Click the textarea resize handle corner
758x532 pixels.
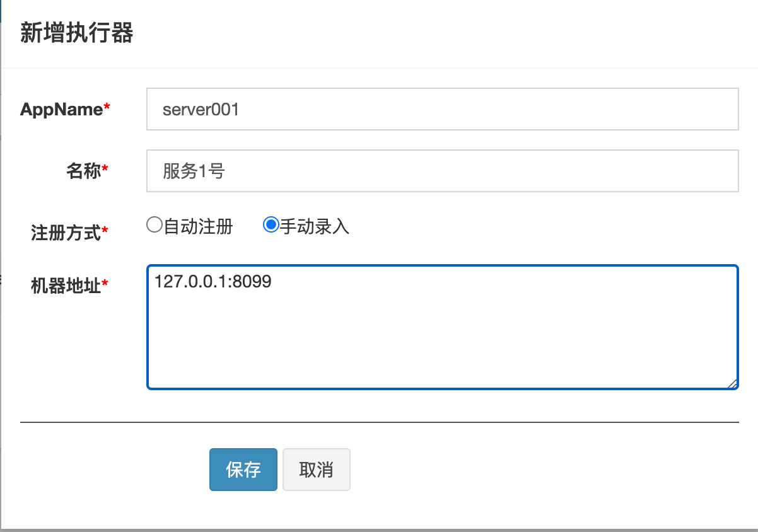pos(732,383)
